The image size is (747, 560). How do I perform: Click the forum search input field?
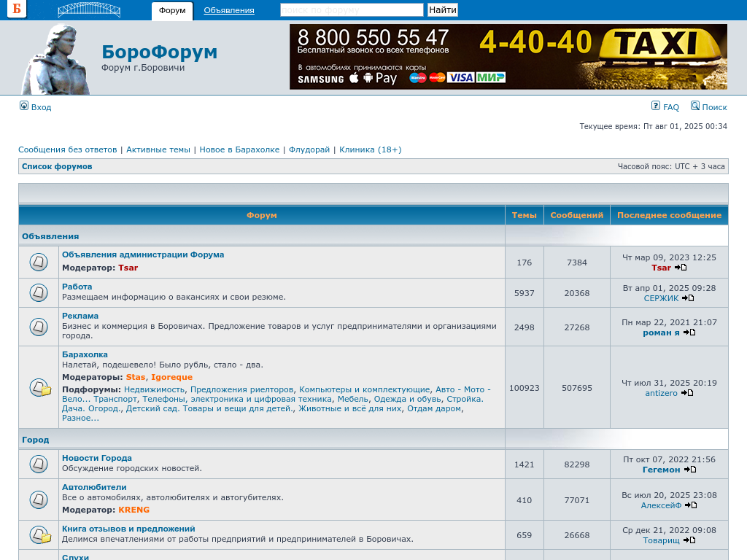(352, 10)
